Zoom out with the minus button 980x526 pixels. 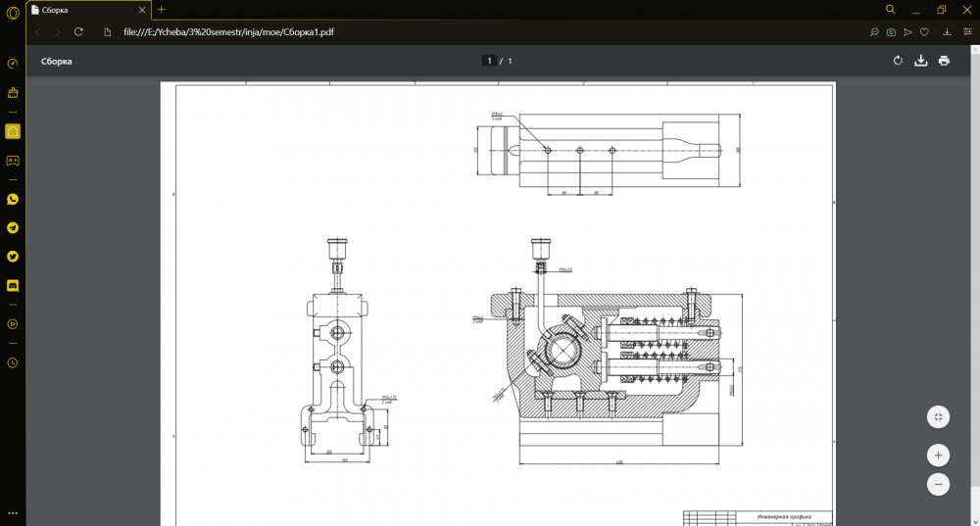(x=938, y=484)
